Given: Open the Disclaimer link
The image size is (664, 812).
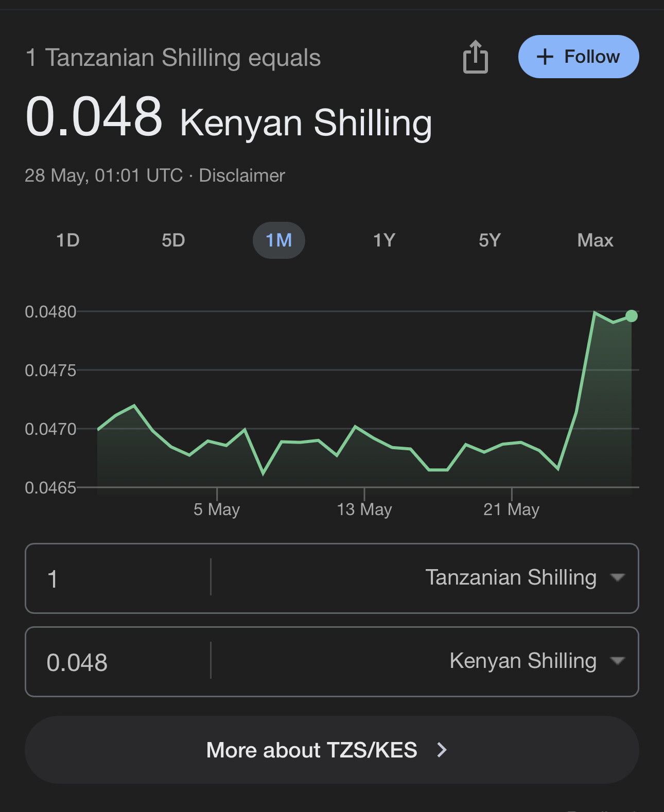Looking at the screenshot, I should pyautogui.click(x=242, y=175).
